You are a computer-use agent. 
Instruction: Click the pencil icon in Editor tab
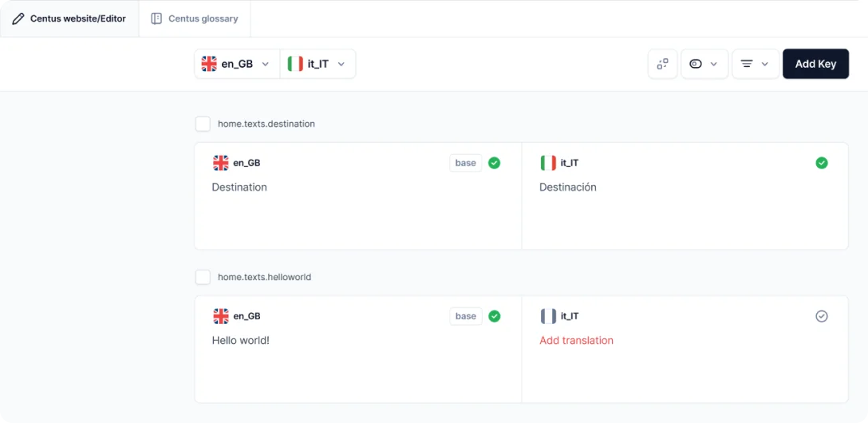coord(18,18)
